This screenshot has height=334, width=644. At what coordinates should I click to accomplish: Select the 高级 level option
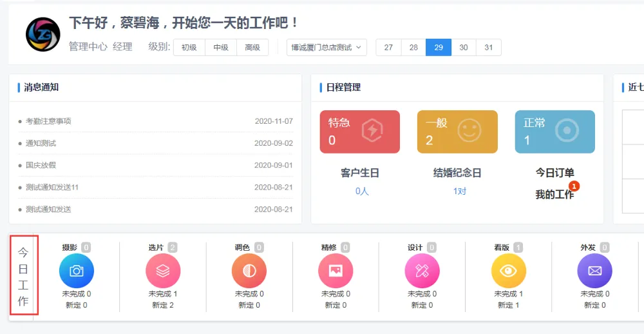[x=252, y=47]
